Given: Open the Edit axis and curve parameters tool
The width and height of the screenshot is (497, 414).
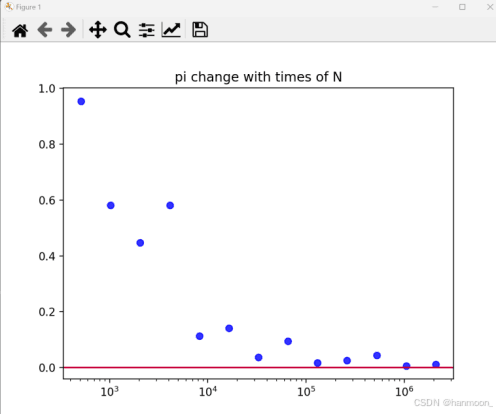Looking at the screenshot, I should tap(171, 30).
